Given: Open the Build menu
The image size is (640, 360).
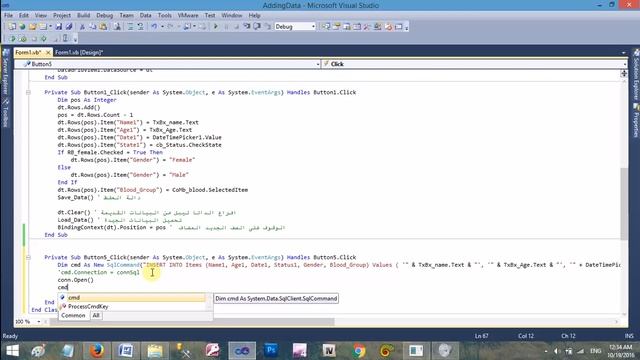Looking at the screenshot, I should click(83, 15).
